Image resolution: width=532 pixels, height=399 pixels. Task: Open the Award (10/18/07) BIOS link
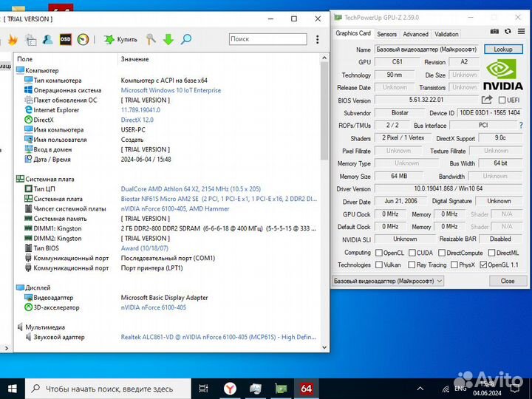145,248
